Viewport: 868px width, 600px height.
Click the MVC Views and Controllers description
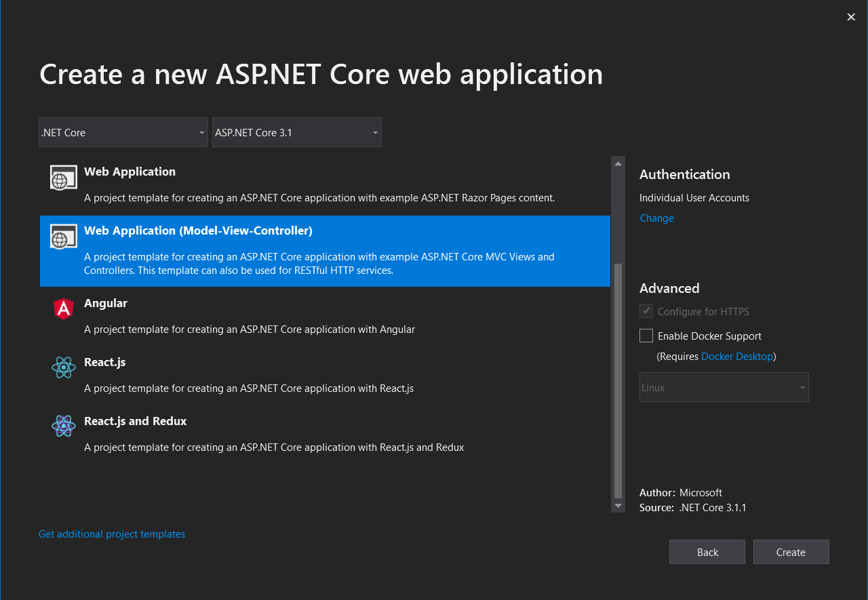click(x=319, y=264)
